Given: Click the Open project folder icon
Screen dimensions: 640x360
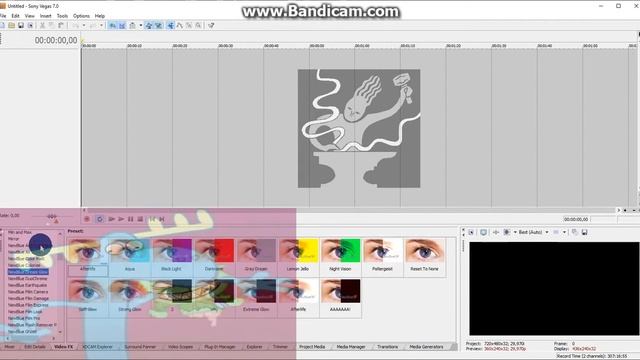Looking at the screenshot, I should (x=11, y=25).
